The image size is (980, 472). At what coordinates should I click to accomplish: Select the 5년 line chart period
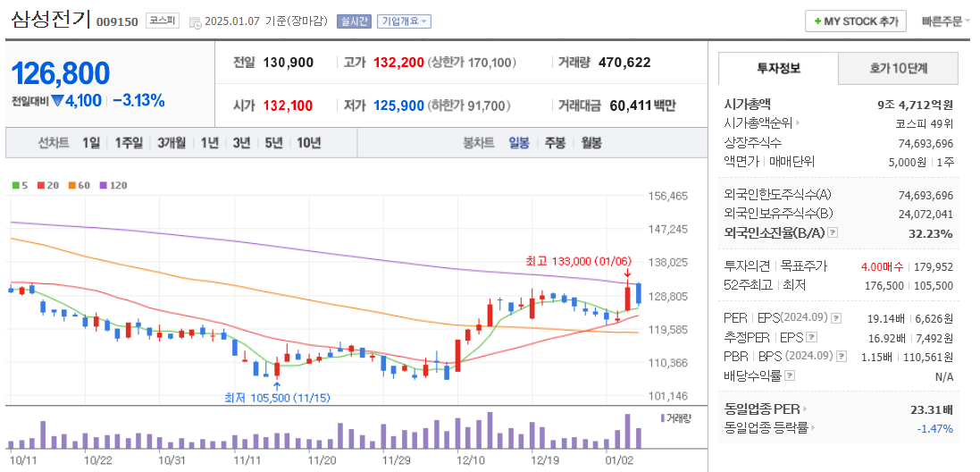[x=273, y=143]
